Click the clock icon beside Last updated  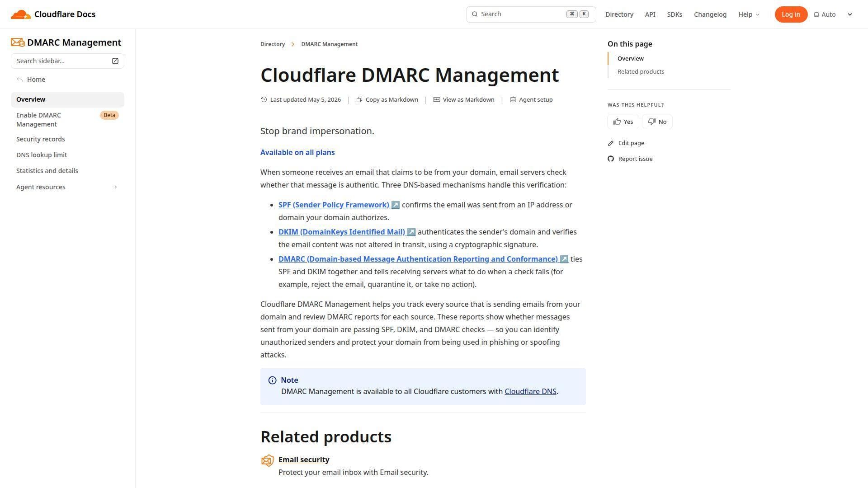click(x=264, y=100)
